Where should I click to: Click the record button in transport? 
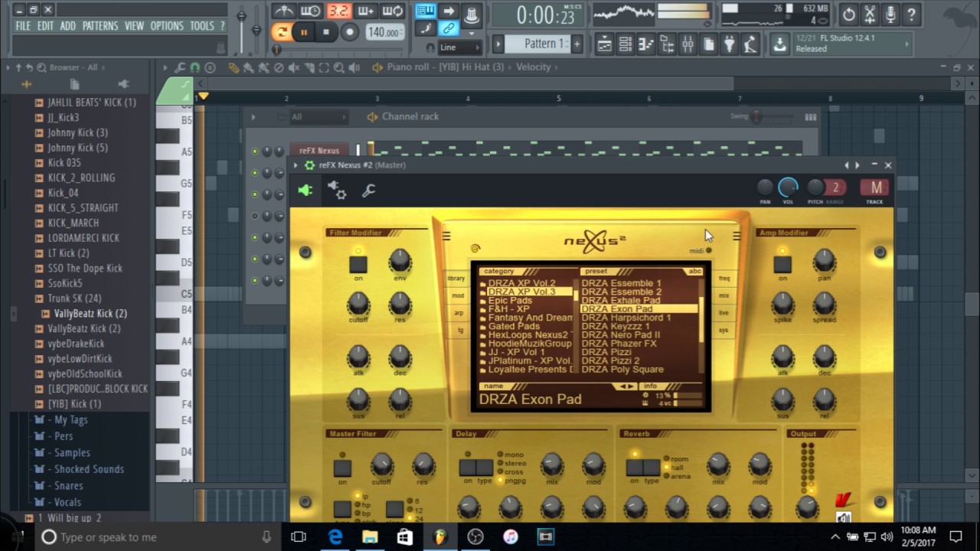coord(350,32)
